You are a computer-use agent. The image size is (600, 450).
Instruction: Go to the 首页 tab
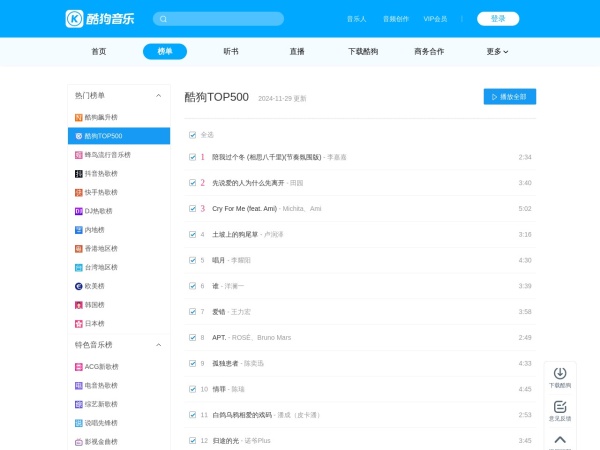(x=99, y=52)
